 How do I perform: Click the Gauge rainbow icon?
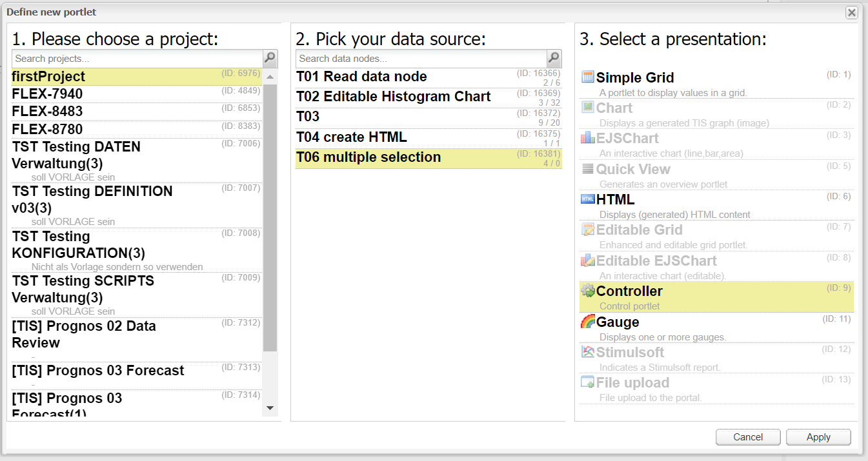tap(588, 321)
